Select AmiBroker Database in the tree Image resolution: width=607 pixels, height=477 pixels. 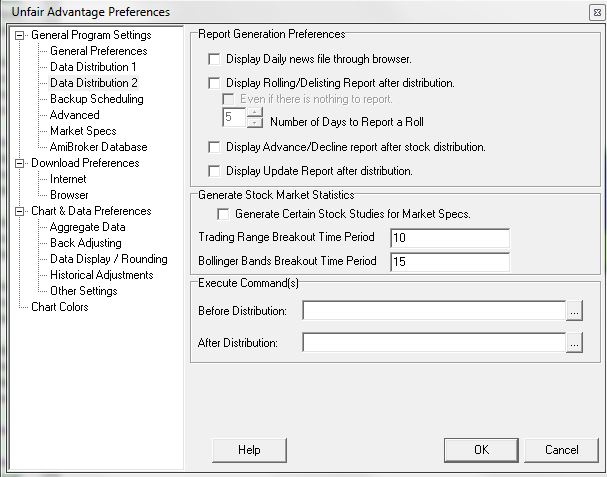tap(99, 147)
